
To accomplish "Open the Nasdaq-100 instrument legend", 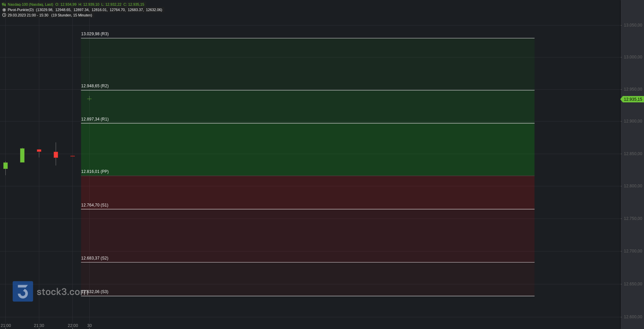I will (x=30, y=4).
